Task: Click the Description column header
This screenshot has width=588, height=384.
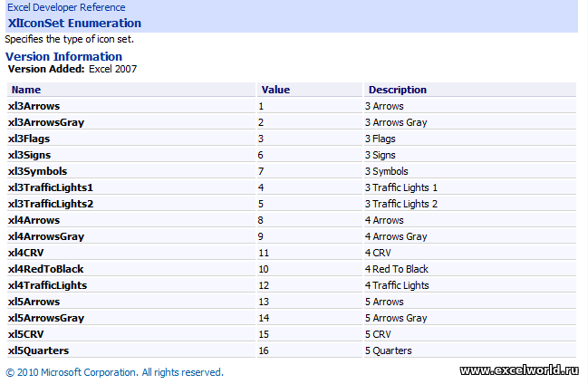Action: point(398,90)
